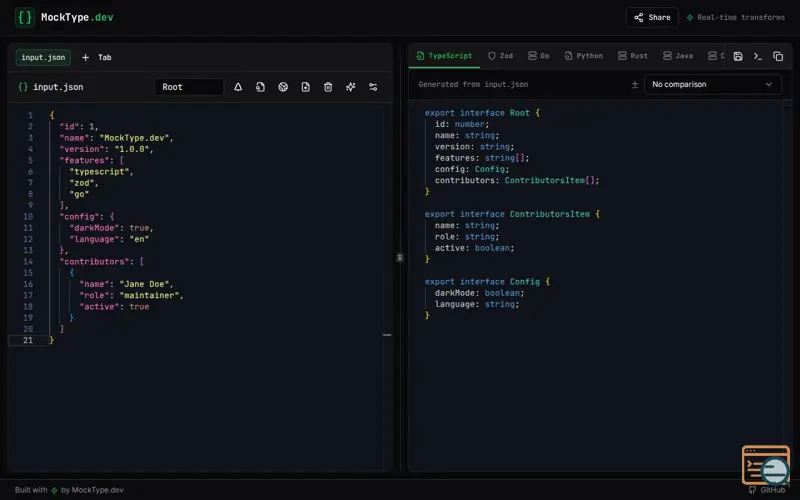The image size is (800, 500).
Task: Switch to the Rust output tab
Action: pos(633,56)
